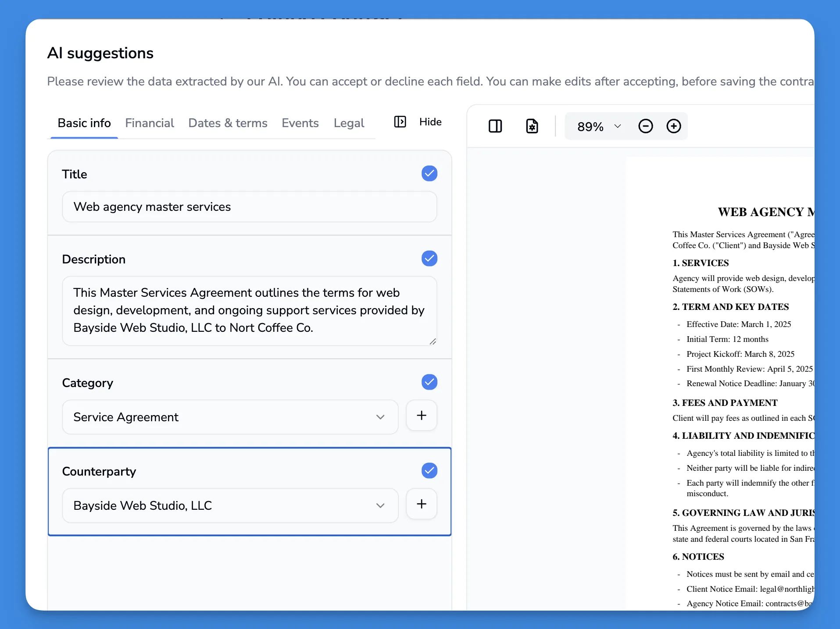Add a new category with the plus button

tap(421, 416)
